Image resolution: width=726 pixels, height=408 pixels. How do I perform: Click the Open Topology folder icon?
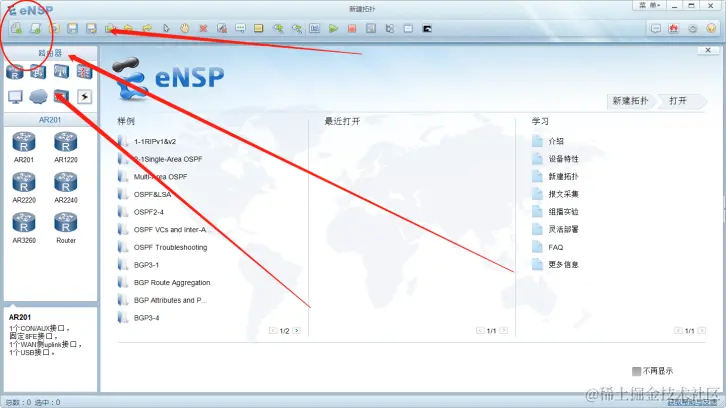pos(54,29)
